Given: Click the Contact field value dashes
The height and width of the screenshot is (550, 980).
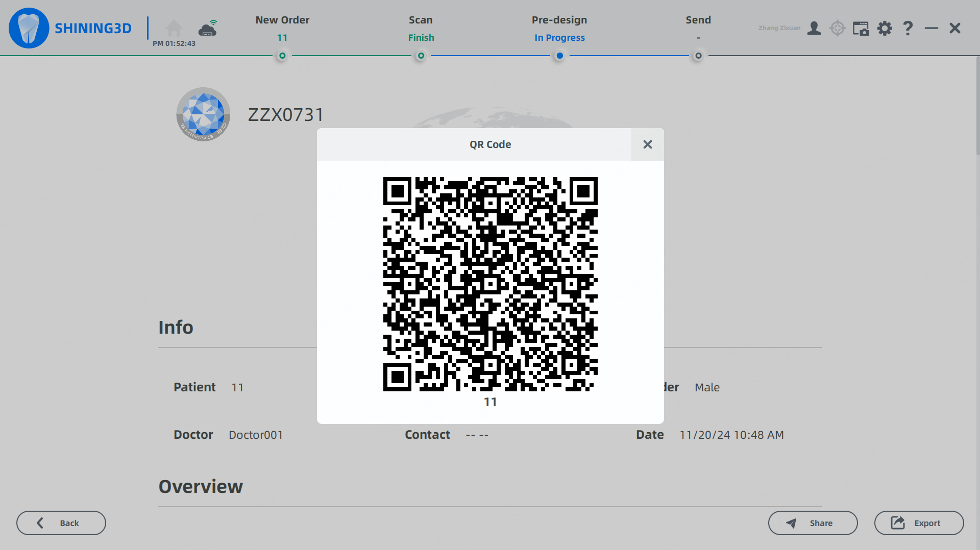Looking at the screenshot, I should (477, 435).
